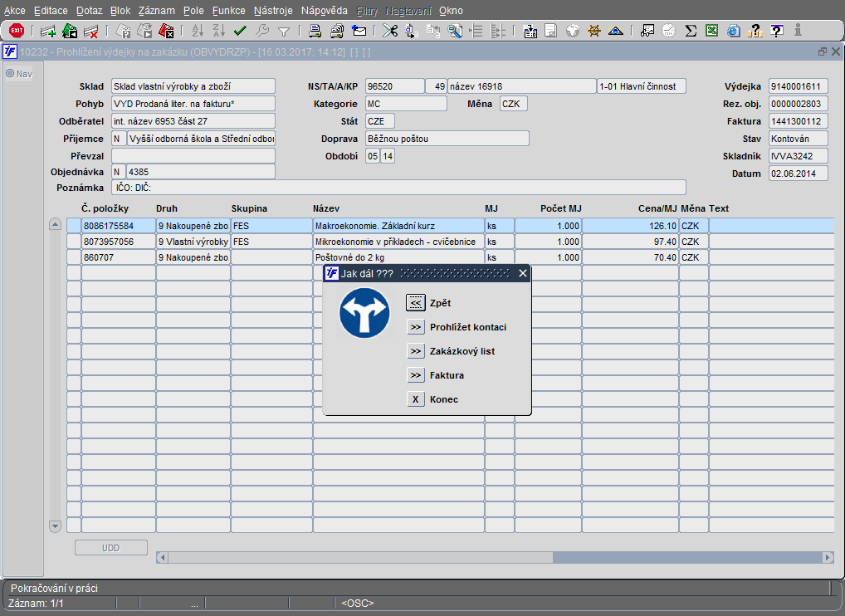The width and height of the screenshot is (845, 616).
Task: Click the scissors cut toolbar icon
Action: [x=388, y=31]
